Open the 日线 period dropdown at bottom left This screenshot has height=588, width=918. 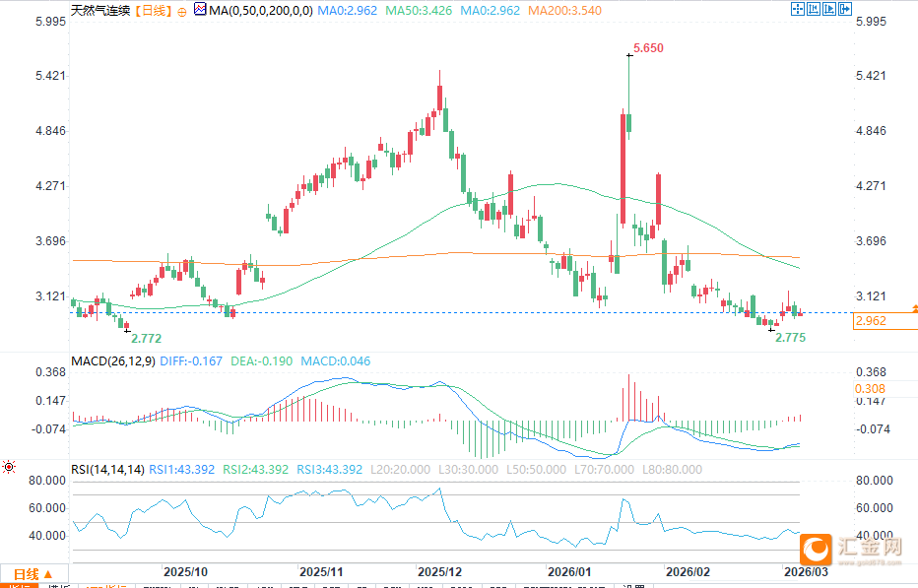pyautogui.click(x=33, y=574)
